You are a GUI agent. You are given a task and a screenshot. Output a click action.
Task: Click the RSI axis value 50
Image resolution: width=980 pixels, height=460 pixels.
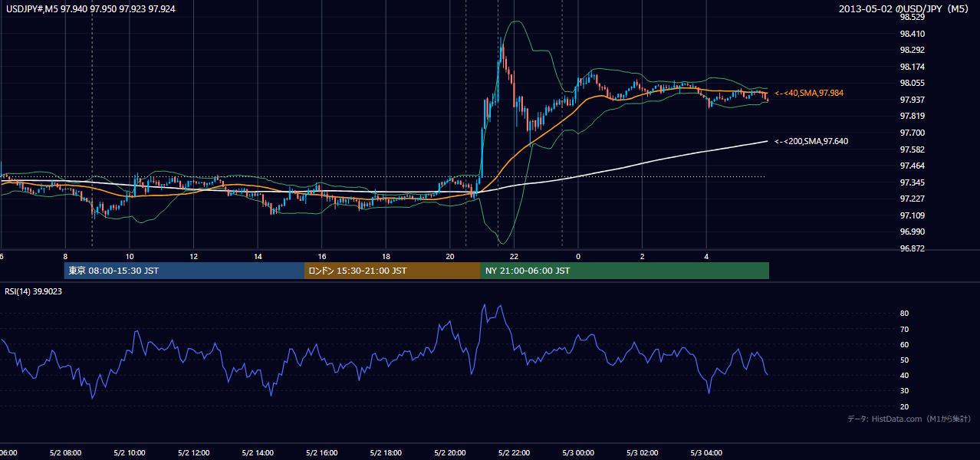[905, 360]
